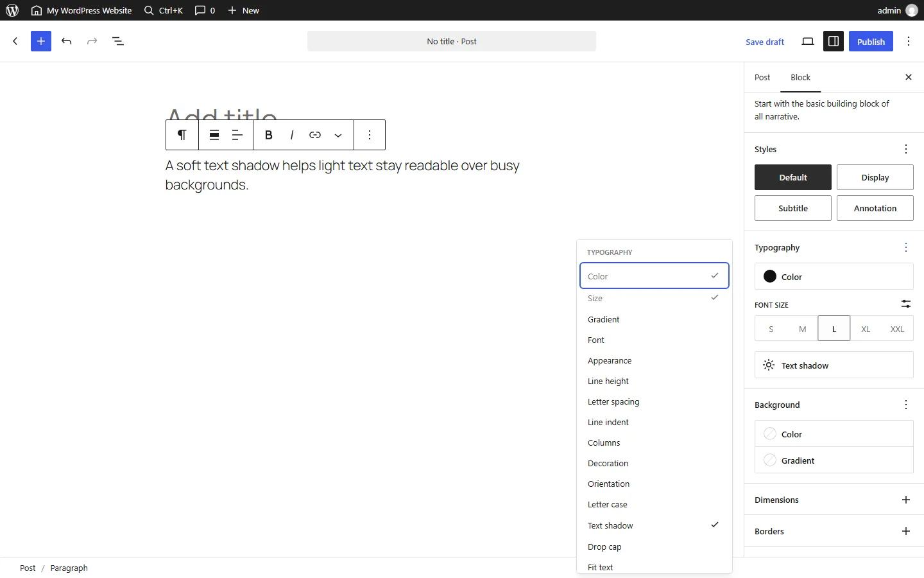924x578 pixels.
Task: Apply the Display style
Action: click(x=875, y=177)
